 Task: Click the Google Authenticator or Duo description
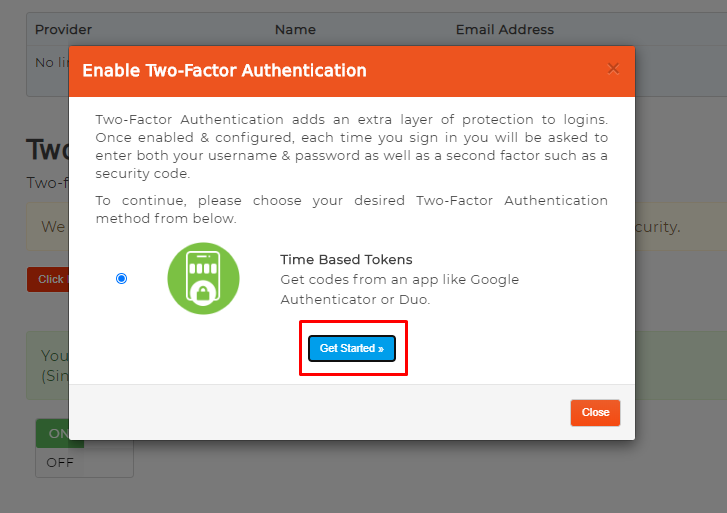399,289
